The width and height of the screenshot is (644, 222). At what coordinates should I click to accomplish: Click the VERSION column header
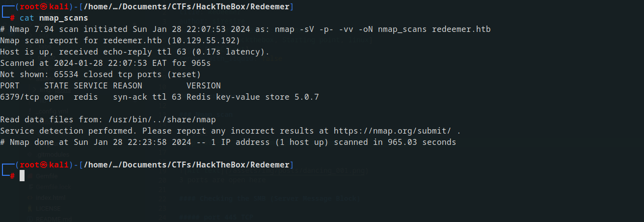(204, 86)
